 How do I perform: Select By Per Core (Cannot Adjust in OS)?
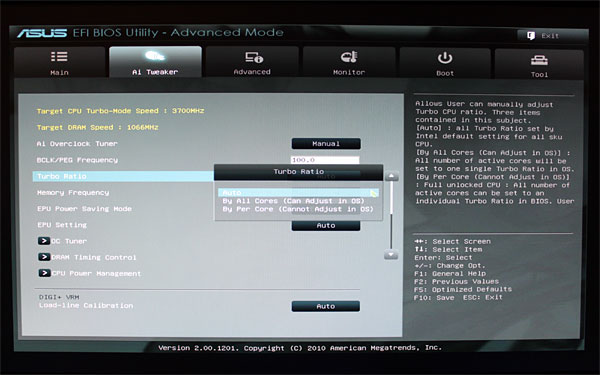tap(298, 209)
